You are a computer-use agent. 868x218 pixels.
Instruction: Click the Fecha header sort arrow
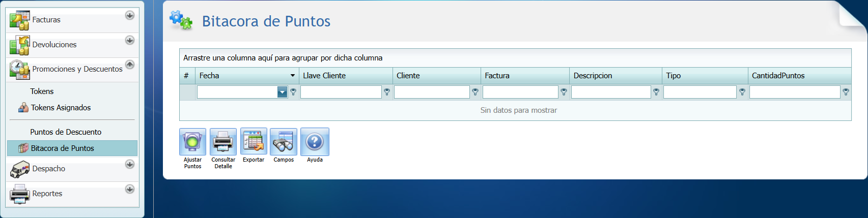tap(293, 76)
